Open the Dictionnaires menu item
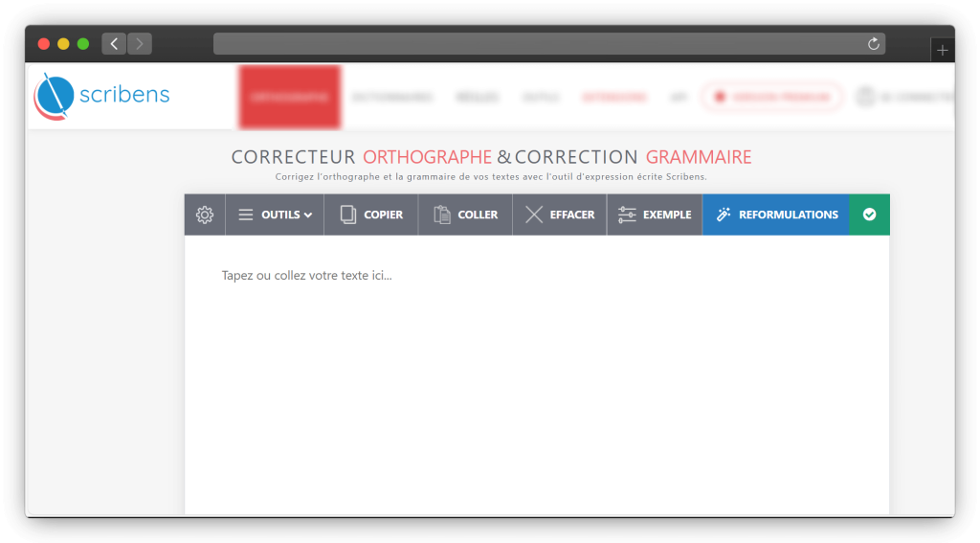Screen dimensions: 980x543 click(x=392, y=97)
